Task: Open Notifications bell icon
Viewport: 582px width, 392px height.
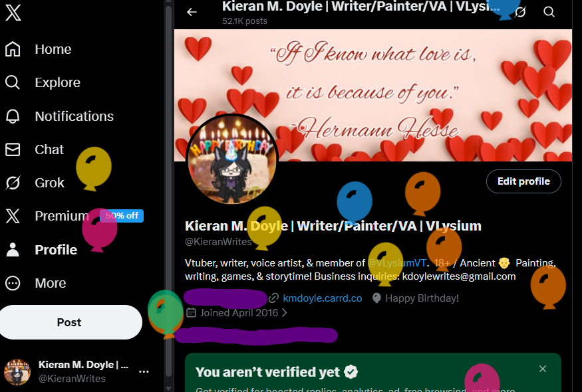Action: click(x=13, y=116)
